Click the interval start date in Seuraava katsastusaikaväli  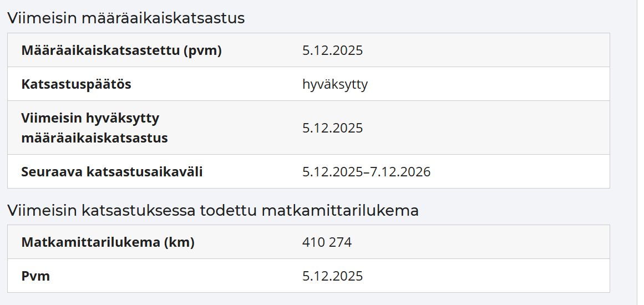tap(333, 171)
